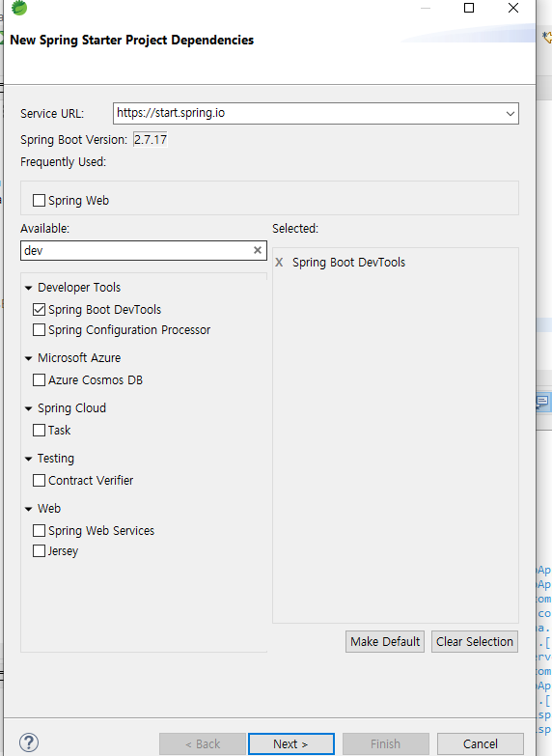
Task: Cancel the new project dialog
Action: click(481, 744)
